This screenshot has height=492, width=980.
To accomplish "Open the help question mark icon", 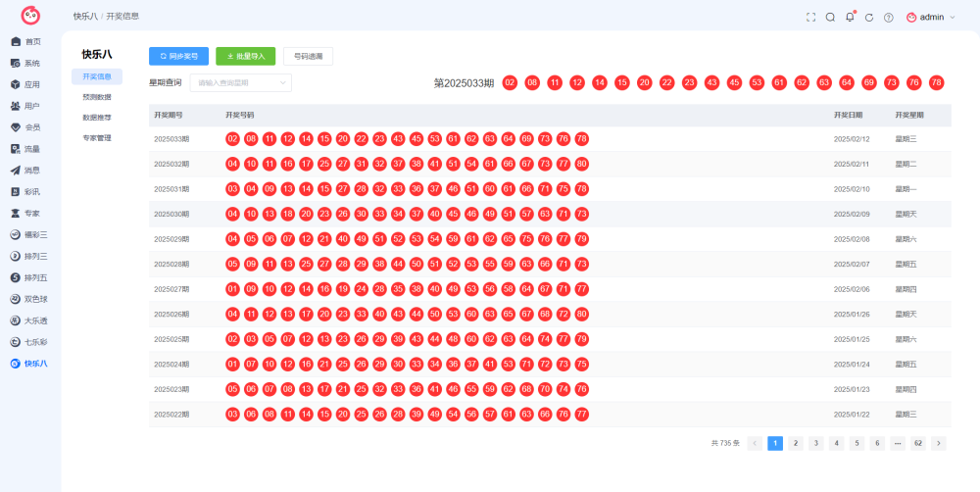I will point(888,18).
